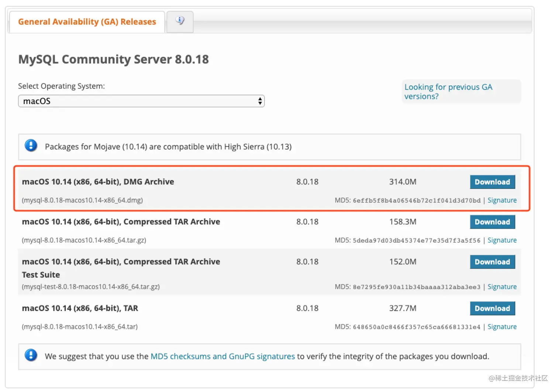Click the macOS 10.14 (x86, 64-bit), TAR title
This screenshot has height=392, width=558.
(x=80, y=308)
